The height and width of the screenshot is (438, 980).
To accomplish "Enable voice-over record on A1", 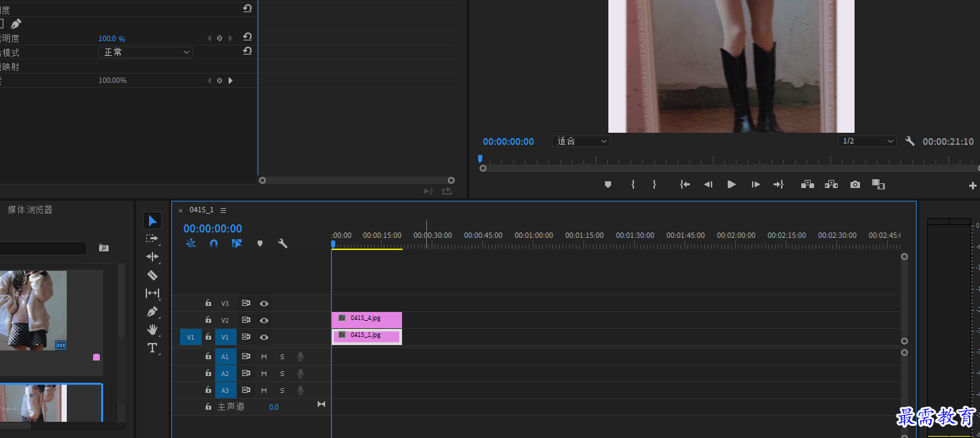I will pos(300,356).
